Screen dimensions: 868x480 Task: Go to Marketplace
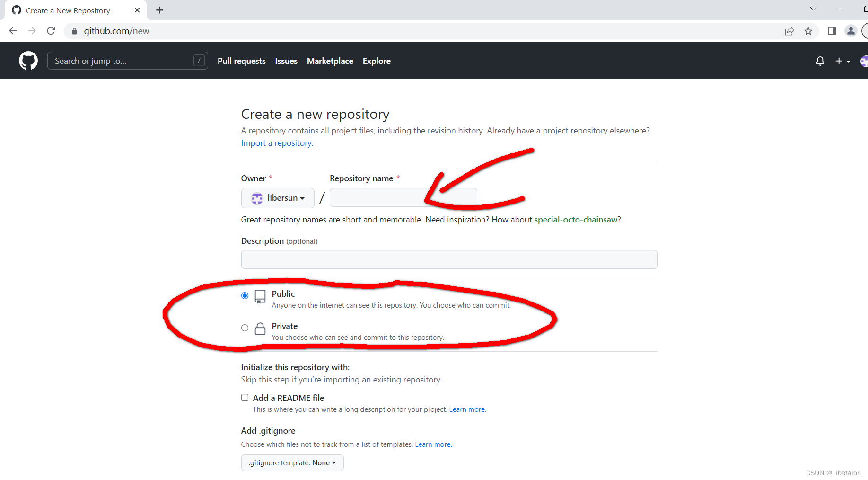click(x=330, y=61)
